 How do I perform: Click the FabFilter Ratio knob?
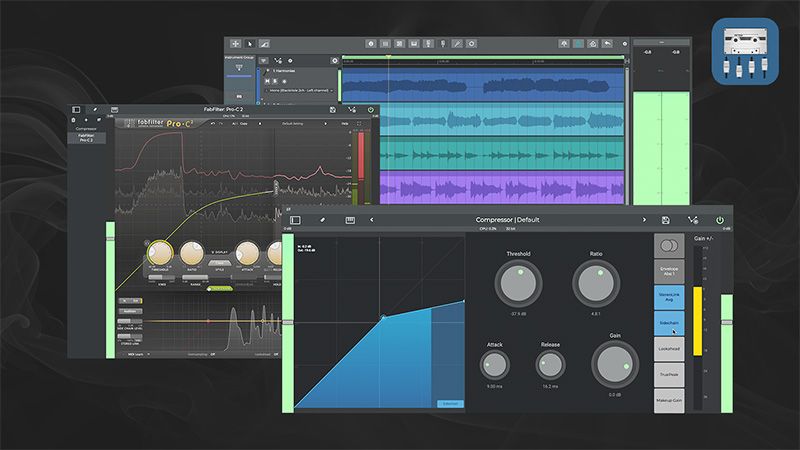[x=192, y=253]
